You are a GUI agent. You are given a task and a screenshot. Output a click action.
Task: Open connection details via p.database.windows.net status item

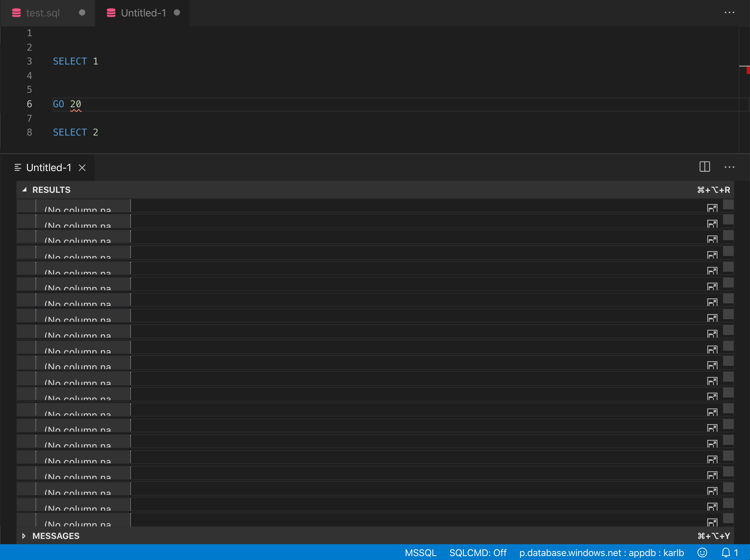point(602,552)
